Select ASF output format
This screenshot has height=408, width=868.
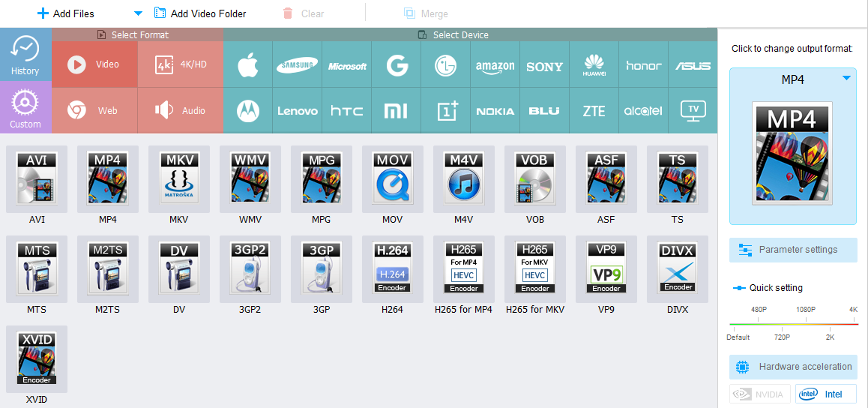point(606,179)
